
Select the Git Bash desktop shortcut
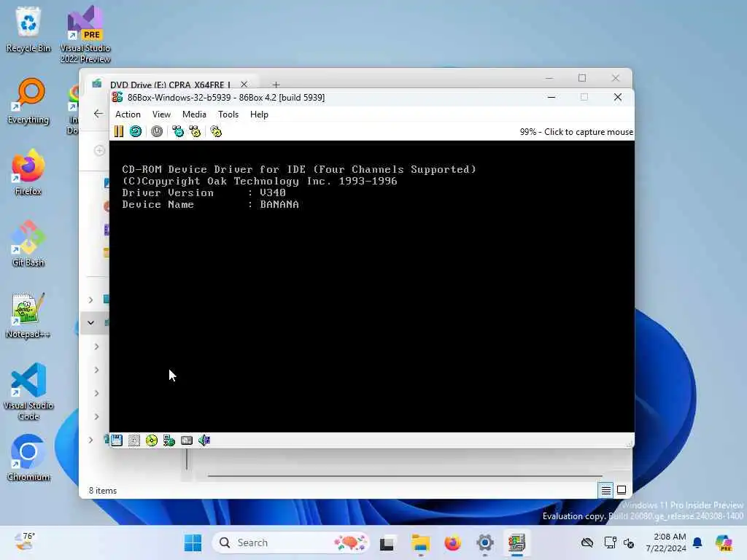(28, 244)
